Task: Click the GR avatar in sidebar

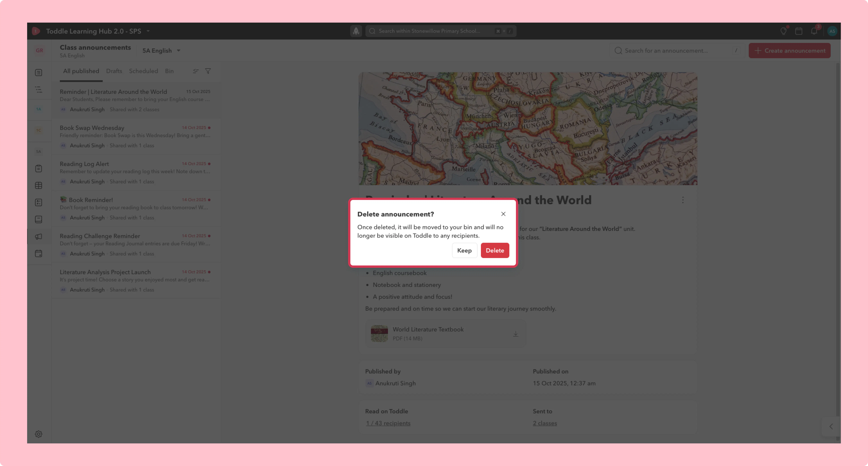Action: [x=39, y=51]
